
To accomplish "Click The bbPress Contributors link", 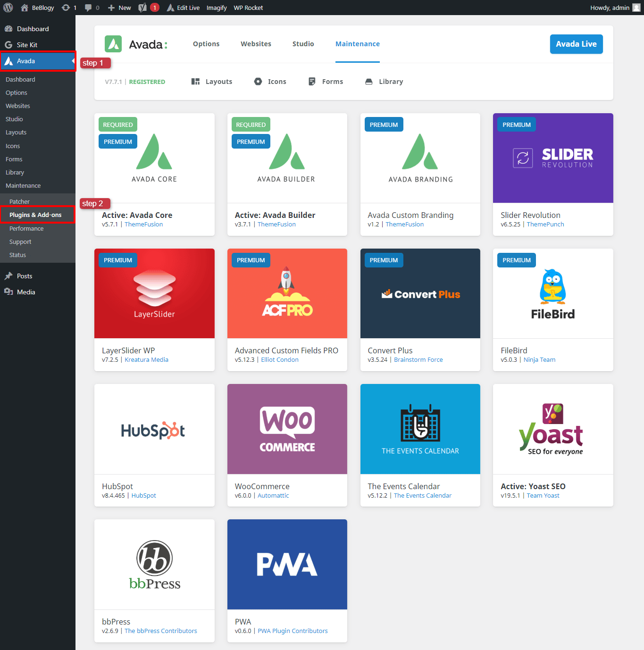I will [161, 631].
